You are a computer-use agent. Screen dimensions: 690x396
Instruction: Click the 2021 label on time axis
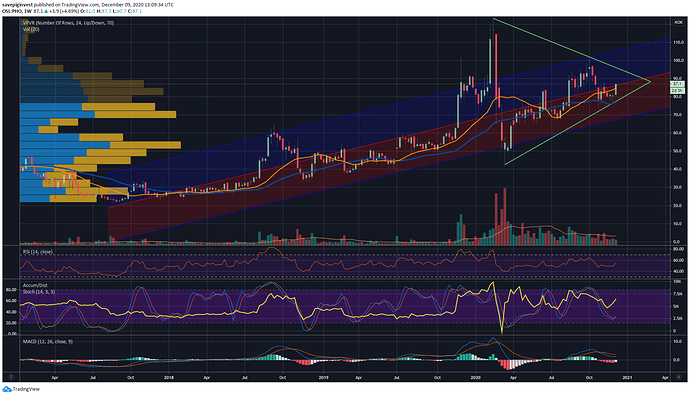pyautogui.click(x=627, y=378)
